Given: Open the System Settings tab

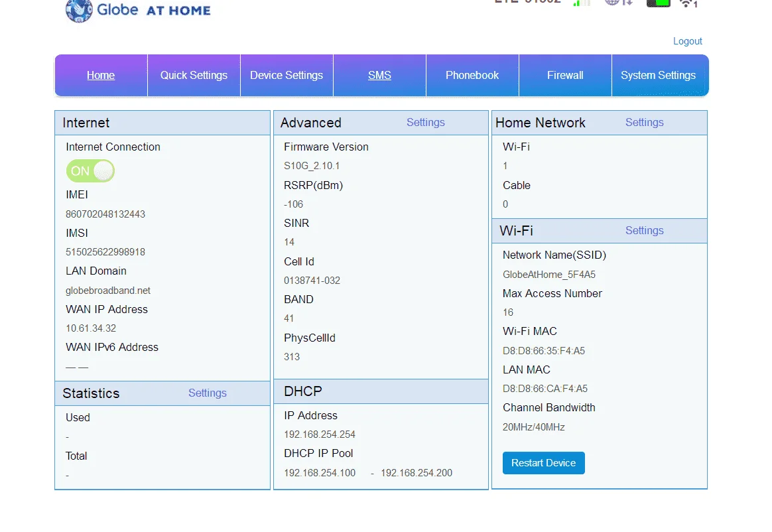Looking at the screenshot, I should point(659,76).
